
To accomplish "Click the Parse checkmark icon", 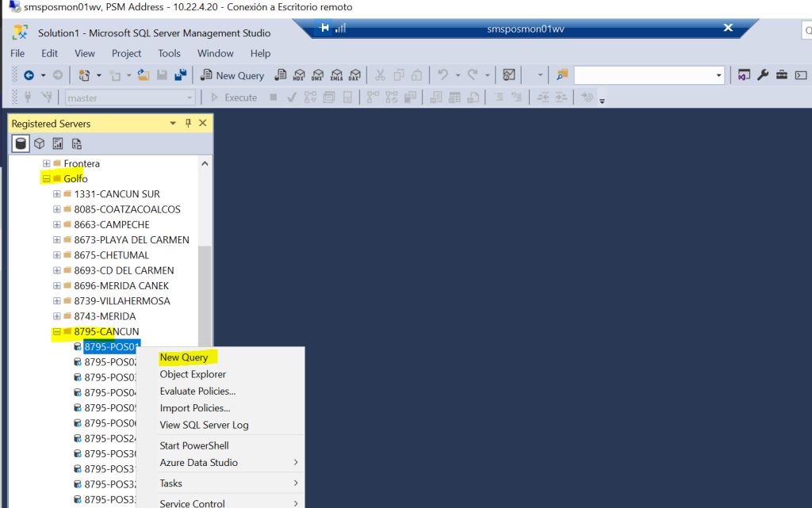I will pos(292,97).
